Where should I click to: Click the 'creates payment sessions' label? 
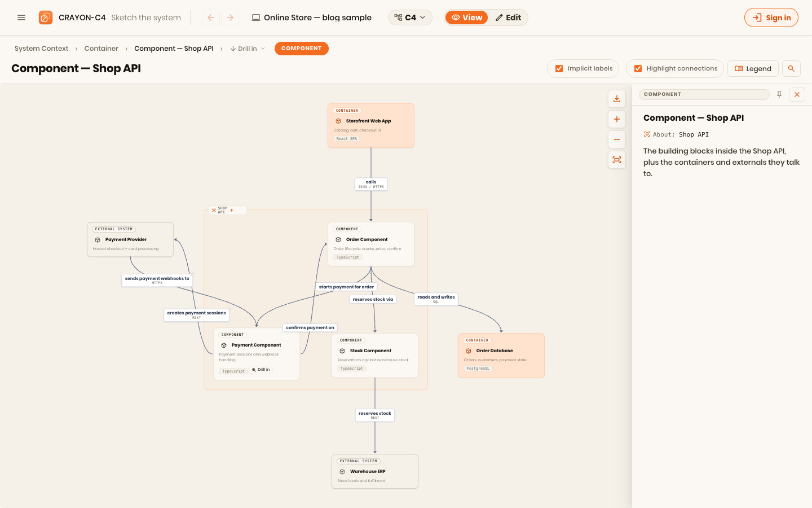tap(196, 315)
